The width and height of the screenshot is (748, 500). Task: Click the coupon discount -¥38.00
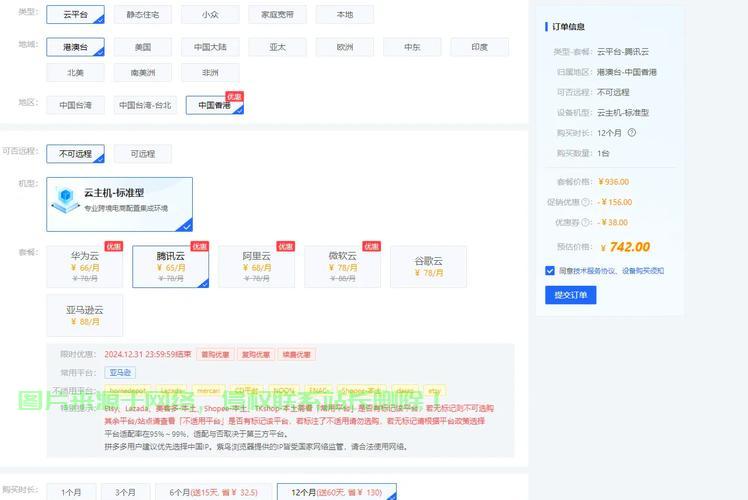[x=613, y=222]
